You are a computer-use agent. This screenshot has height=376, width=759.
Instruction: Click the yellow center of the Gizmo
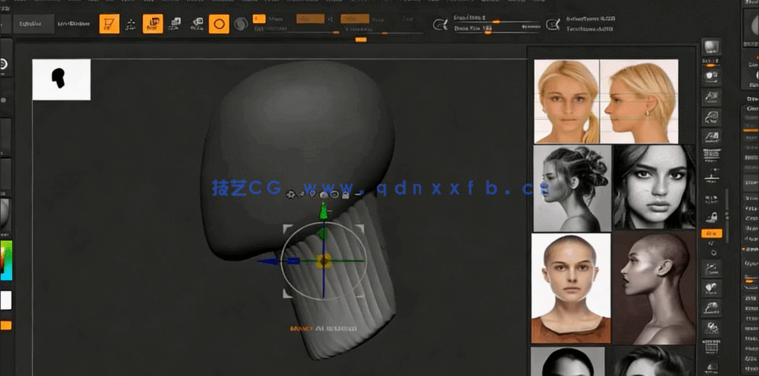pos(323,261)
